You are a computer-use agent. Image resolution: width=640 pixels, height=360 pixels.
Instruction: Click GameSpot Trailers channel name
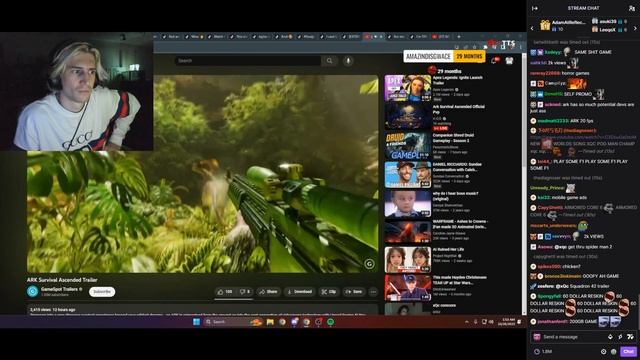pos(59,289)
